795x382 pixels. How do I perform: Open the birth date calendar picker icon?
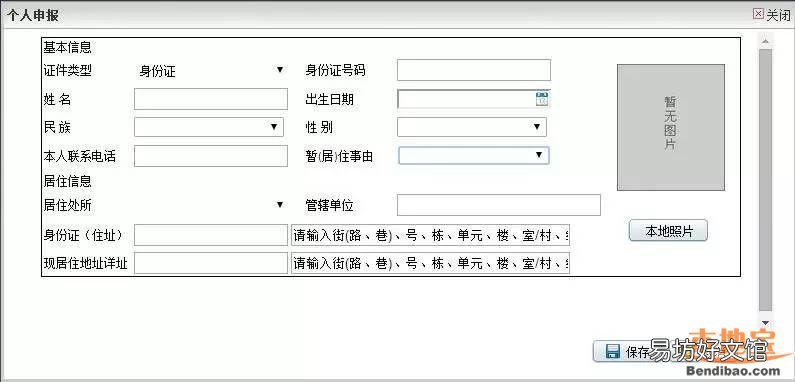[x=542, y=99]
